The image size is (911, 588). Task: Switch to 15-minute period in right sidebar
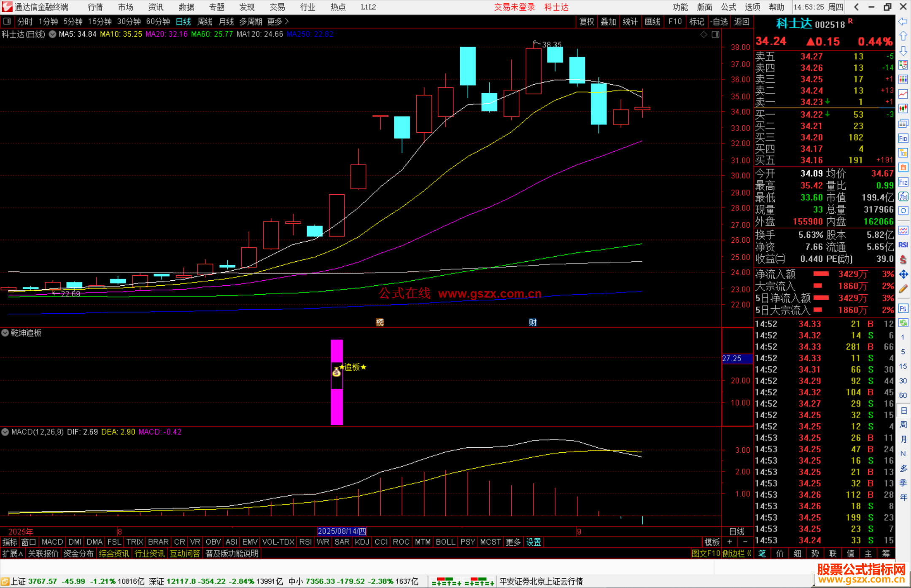[x=903, y=366]
